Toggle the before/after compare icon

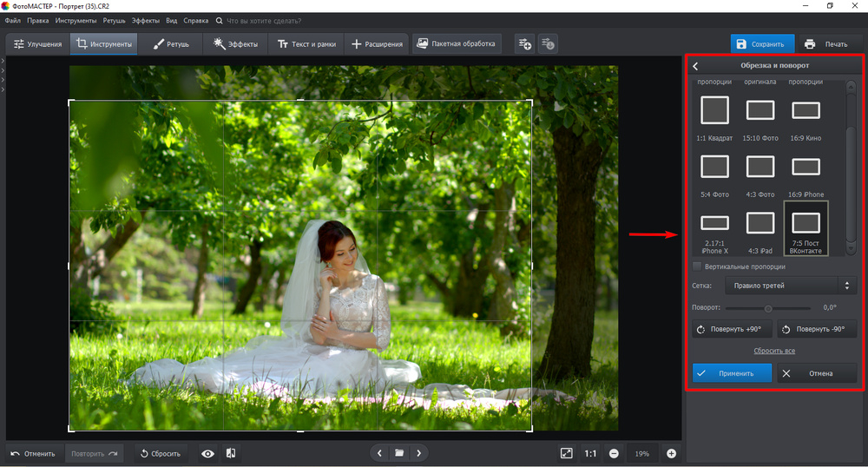click(231, 453)
